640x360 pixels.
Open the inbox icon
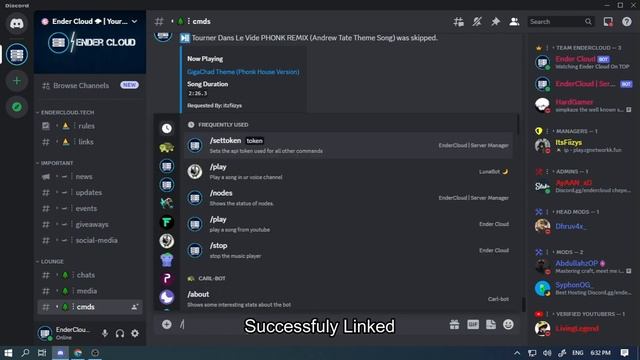(x=608, y=22)
